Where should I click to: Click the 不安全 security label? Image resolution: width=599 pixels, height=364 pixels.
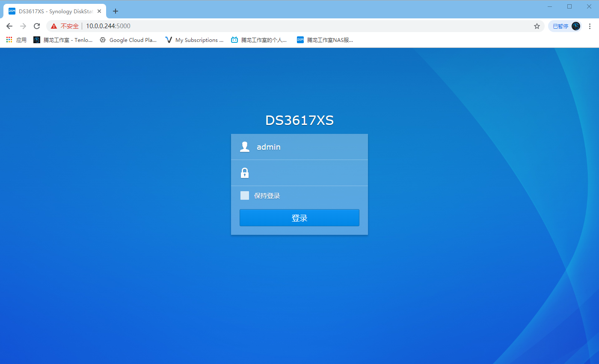coord(70,26)
